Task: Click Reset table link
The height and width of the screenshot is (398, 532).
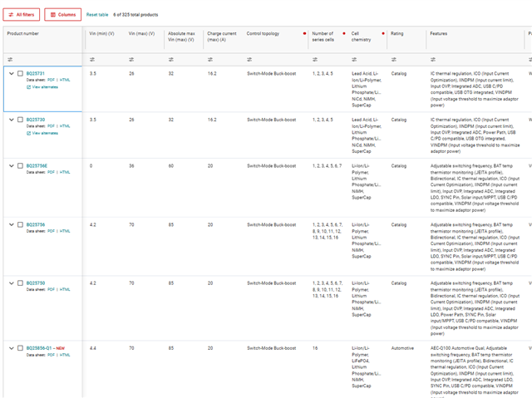Action: [x=97, y=15]
